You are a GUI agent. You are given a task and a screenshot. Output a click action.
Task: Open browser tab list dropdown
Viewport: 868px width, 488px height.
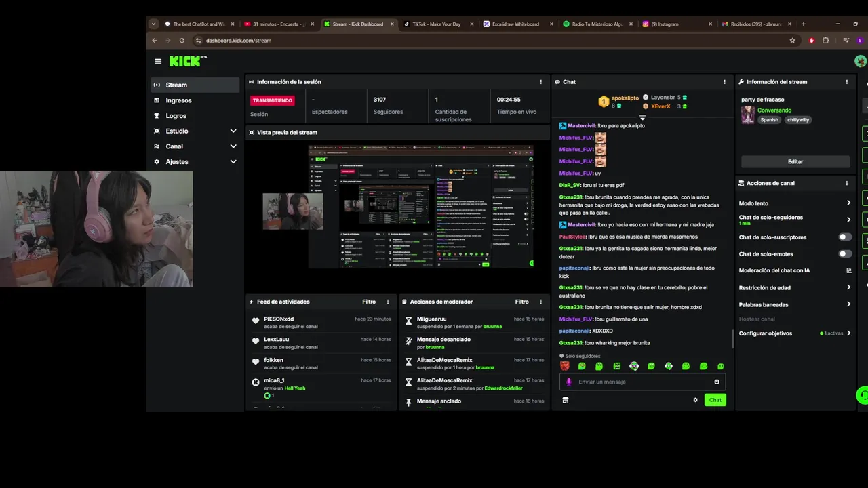click(x=154, y=24)
